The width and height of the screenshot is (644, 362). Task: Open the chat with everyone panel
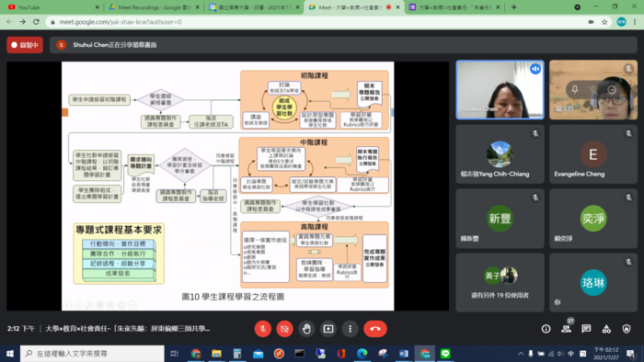coord(586,329)
